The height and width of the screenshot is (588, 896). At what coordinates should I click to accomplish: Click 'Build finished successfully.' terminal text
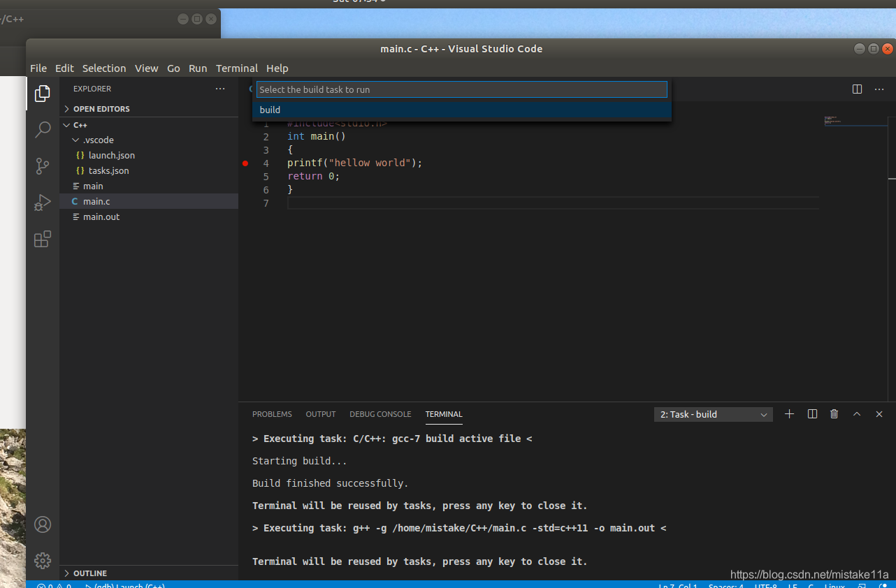[x=330, y=483]
